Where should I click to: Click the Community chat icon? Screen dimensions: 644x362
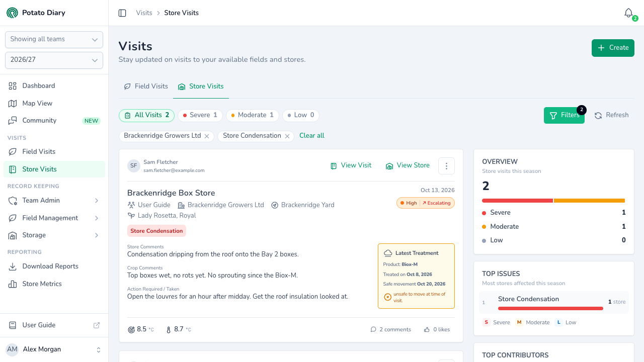pos(13,121)
